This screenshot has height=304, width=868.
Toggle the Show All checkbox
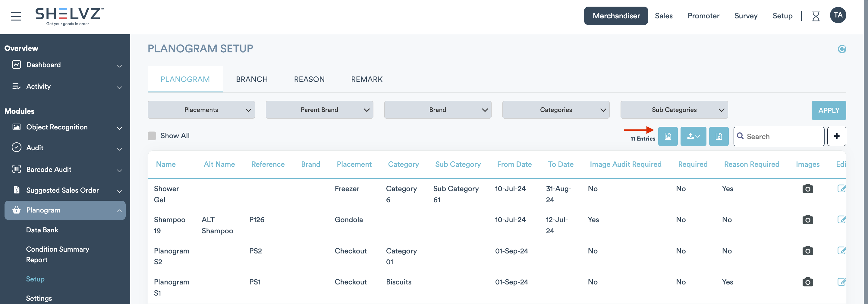tap(152, 136)
